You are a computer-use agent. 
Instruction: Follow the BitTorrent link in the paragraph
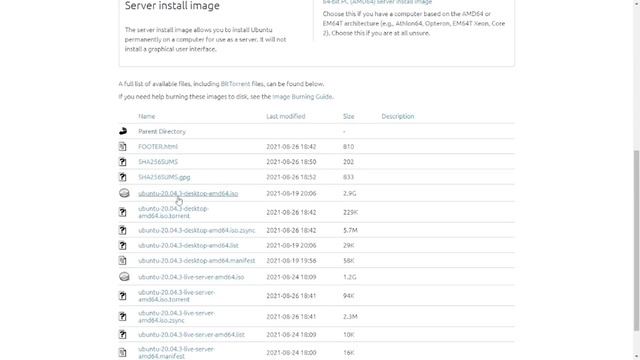tap(235, 84)
